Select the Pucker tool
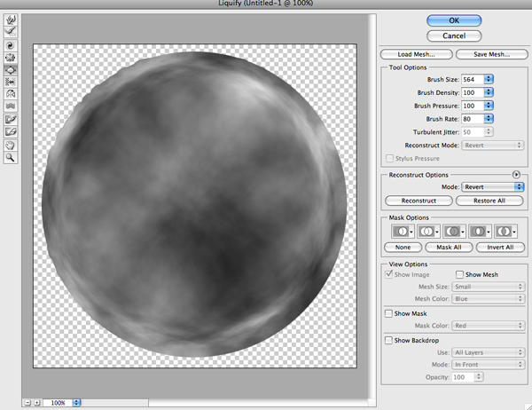The height and width of the screenshot is (410, 532). tap(11, 58)
